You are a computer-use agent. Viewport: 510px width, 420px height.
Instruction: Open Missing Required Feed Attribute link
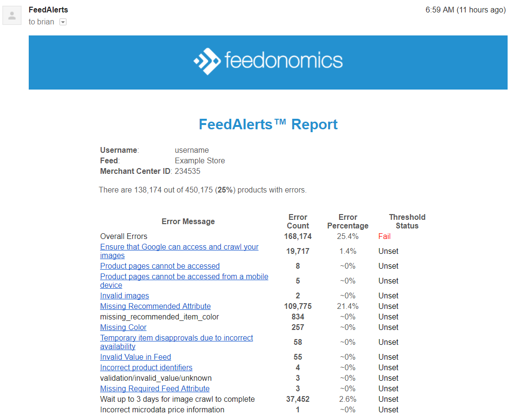pyautogui.click(x=155, y=388)
